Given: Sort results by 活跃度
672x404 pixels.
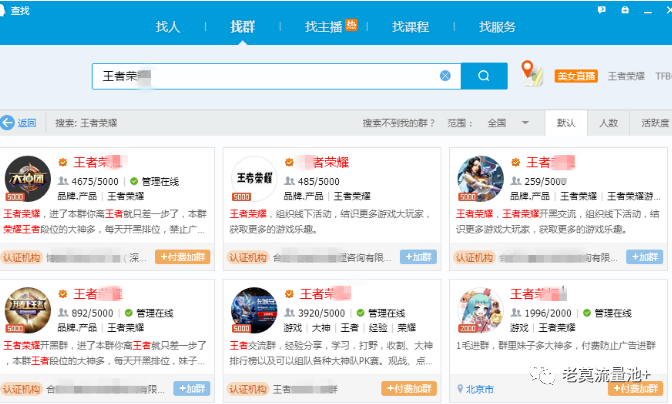Looking at the screenshot, I should (x=655, y=123).
